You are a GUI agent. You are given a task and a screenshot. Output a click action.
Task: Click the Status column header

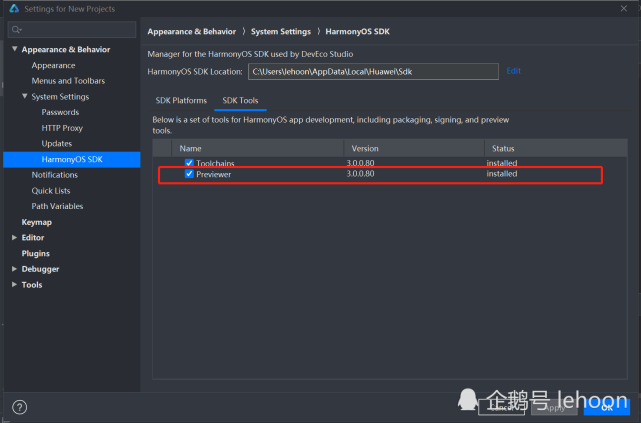(x=556, y=148)
